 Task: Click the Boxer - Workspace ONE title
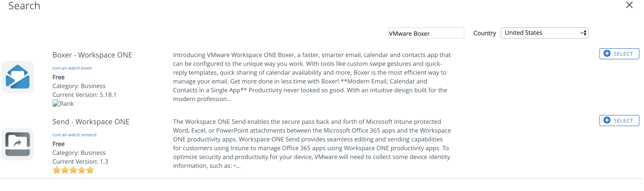point(92,55)
